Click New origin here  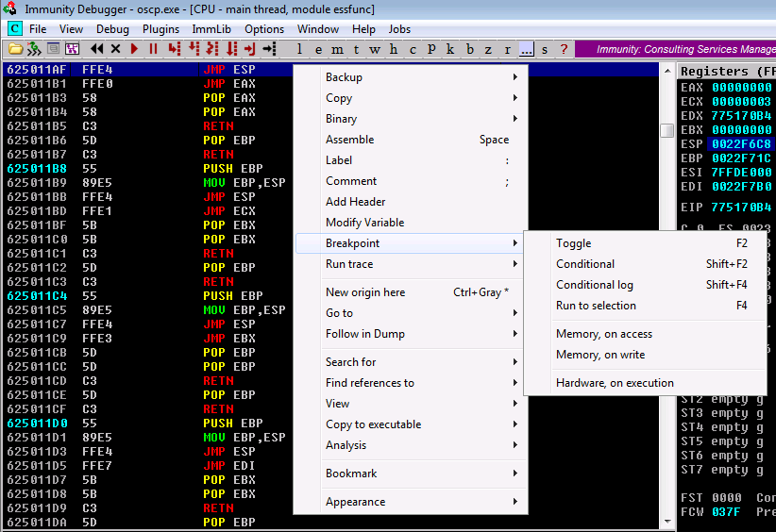tap(411, 292)
